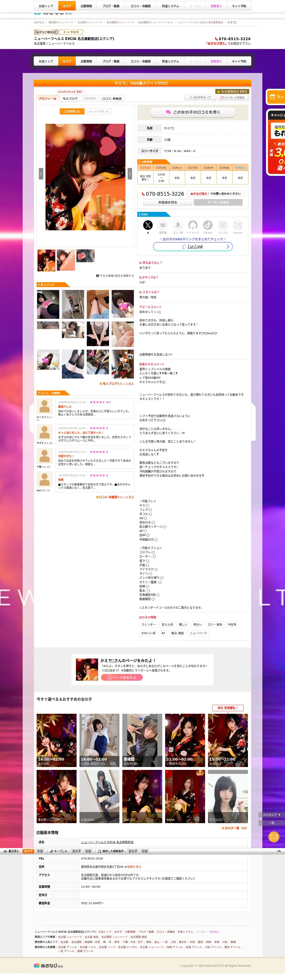The image size is (285, 980).
Task: Show the next profile photo arrow
Action: (x=130, y=174)
